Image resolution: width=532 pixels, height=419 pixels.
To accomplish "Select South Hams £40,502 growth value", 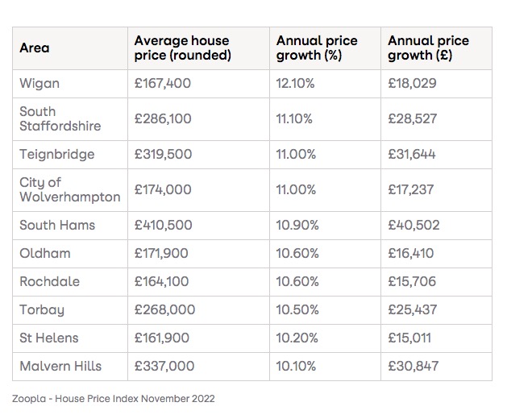I will pos(413,226).
